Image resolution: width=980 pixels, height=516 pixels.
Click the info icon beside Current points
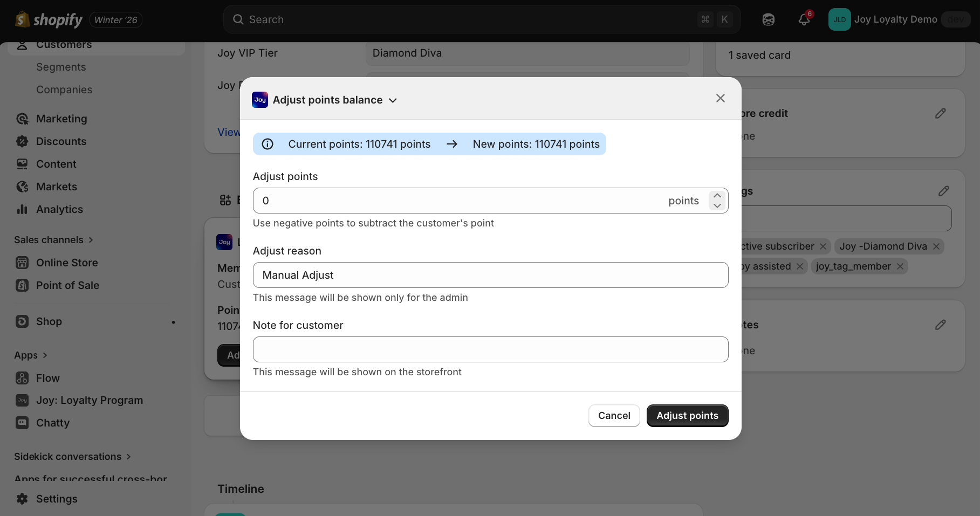268,144
